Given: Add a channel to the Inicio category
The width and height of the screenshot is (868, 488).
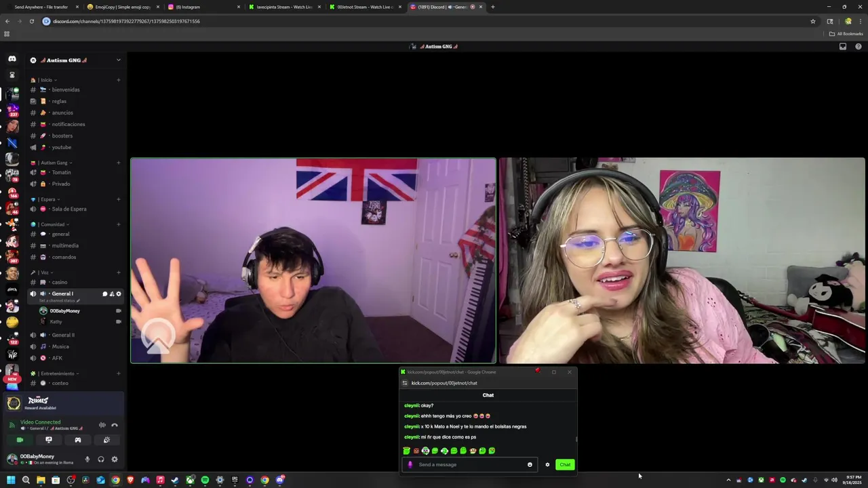Looking at the screenshot, I should (x=119, y=80).
